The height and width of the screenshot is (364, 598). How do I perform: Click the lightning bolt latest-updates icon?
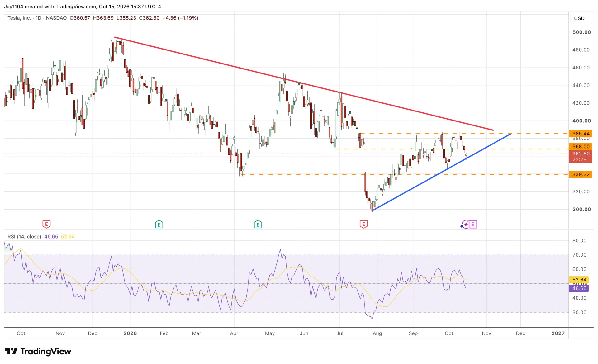coord(465,224)
